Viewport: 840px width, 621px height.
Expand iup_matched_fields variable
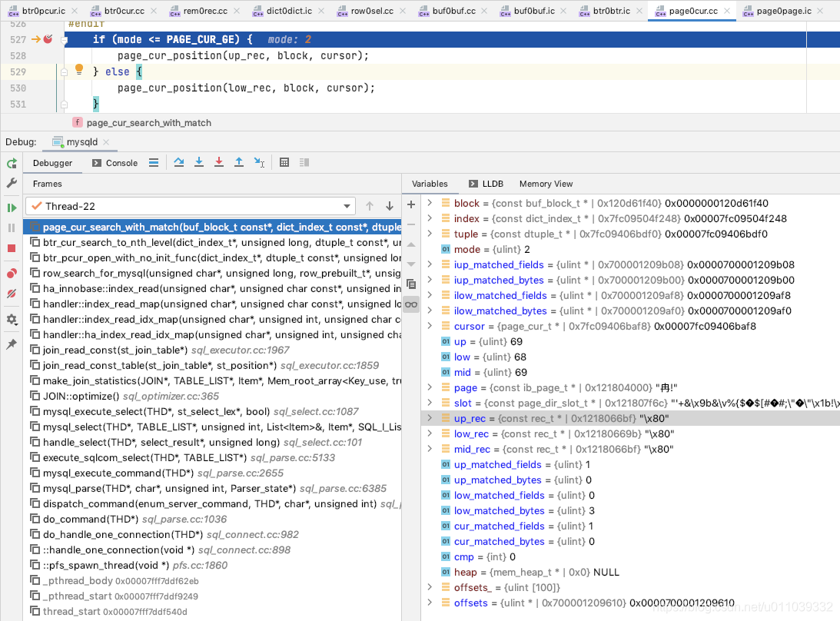coord(430,264)
